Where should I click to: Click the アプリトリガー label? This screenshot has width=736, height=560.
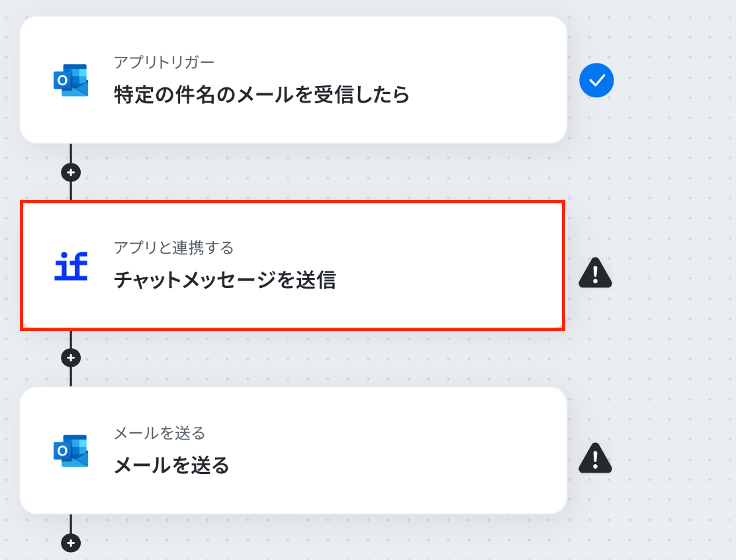[x=164, y=63]
